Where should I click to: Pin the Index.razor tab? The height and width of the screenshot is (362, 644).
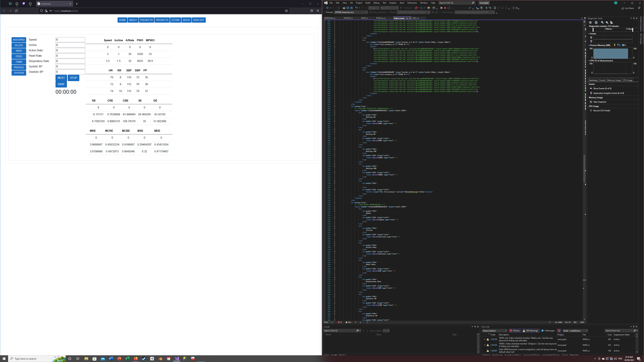[x=407, y=18]
